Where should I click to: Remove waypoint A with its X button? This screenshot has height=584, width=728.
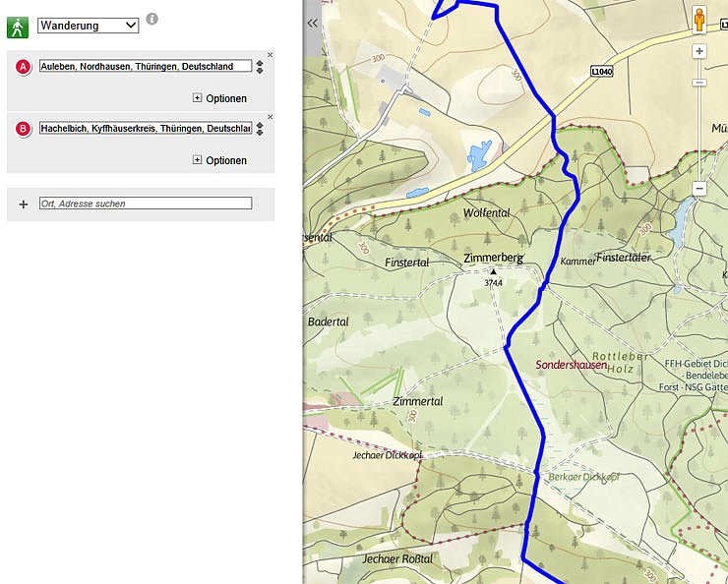(x=270, y=55)
